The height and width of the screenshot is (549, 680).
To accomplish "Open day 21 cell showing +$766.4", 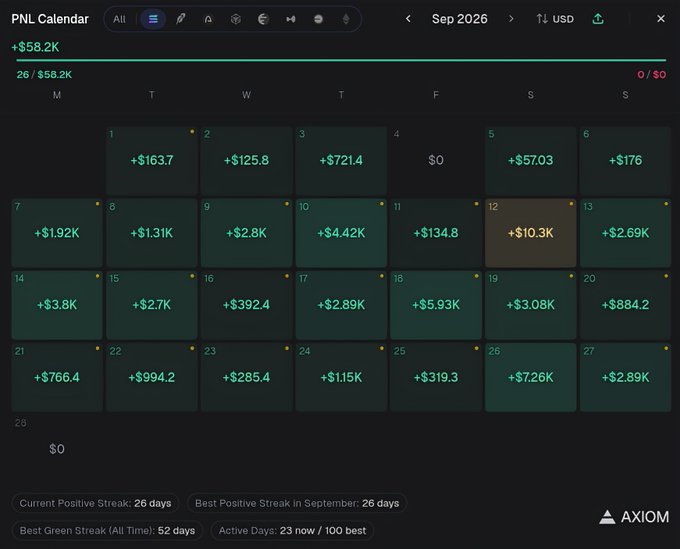I will coord(57,377).
